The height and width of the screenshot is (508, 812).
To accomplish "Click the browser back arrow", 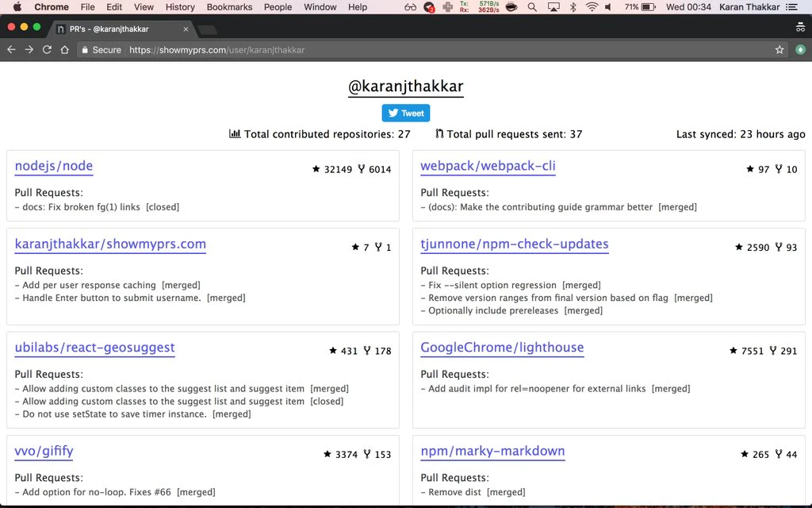I will click(x=11, y=50).
